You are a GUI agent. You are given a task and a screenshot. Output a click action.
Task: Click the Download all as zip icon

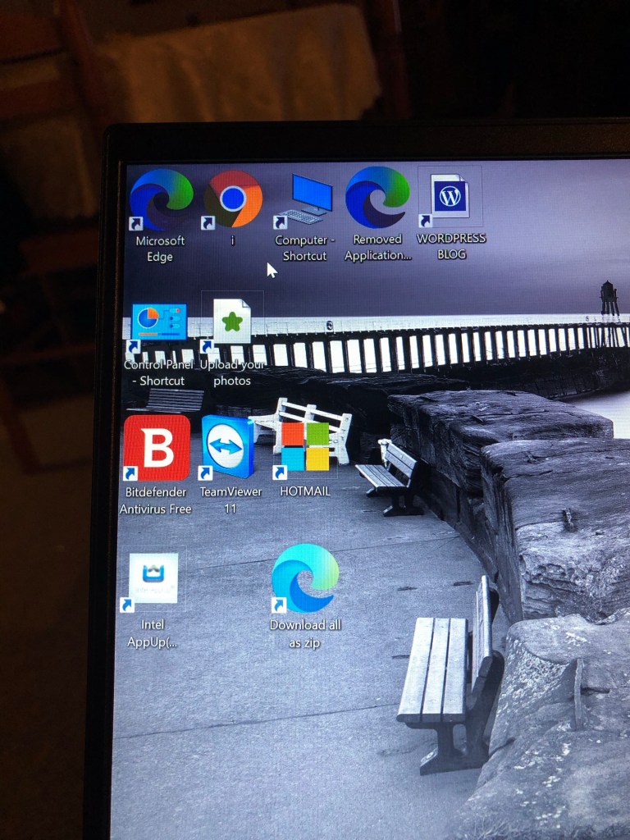(x=305, y=577)
